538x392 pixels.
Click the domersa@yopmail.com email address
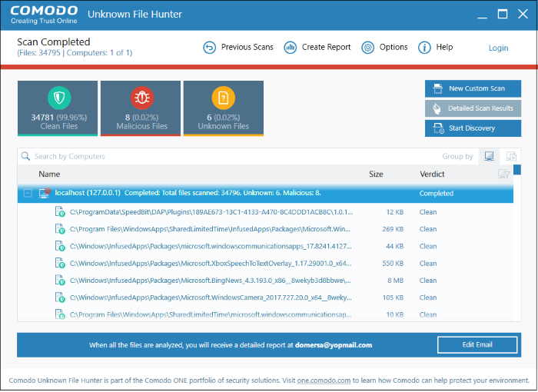click(x=334, y=345)
